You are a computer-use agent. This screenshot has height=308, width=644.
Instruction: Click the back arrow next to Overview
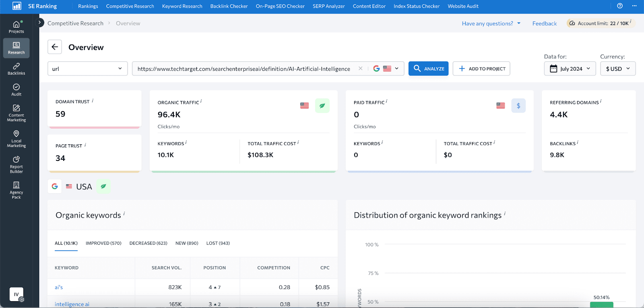[55, 47]
